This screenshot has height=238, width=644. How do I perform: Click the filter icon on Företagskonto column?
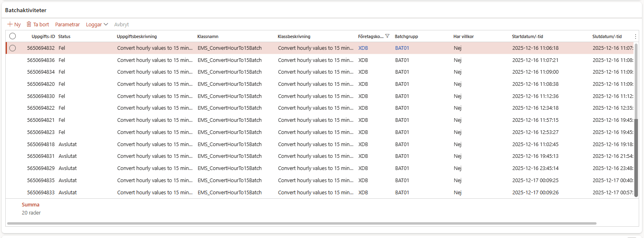387,36
